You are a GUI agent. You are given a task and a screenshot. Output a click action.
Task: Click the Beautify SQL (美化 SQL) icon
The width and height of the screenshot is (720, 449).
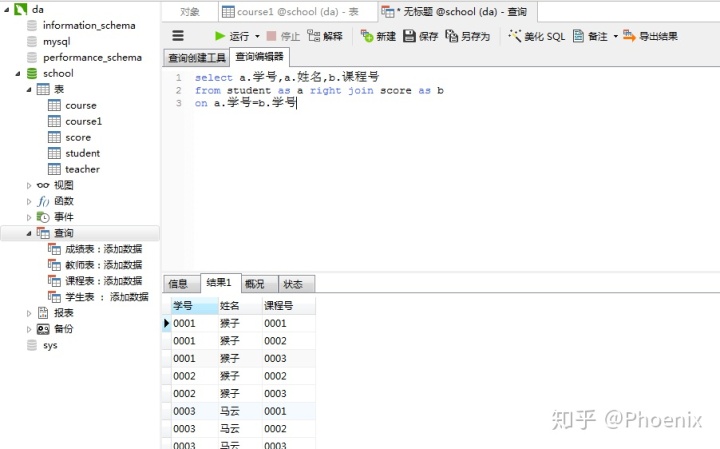tap(514, 36)
